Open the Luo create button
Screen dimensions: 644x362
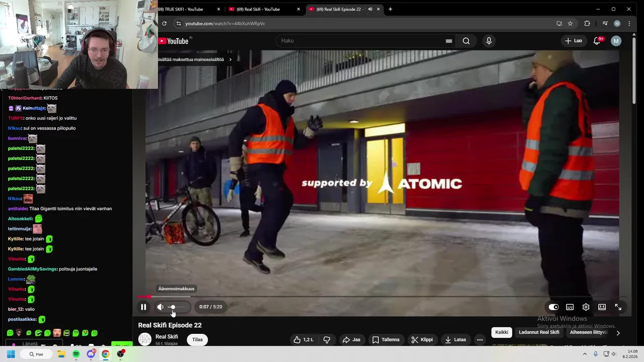(x=573, y=41)
